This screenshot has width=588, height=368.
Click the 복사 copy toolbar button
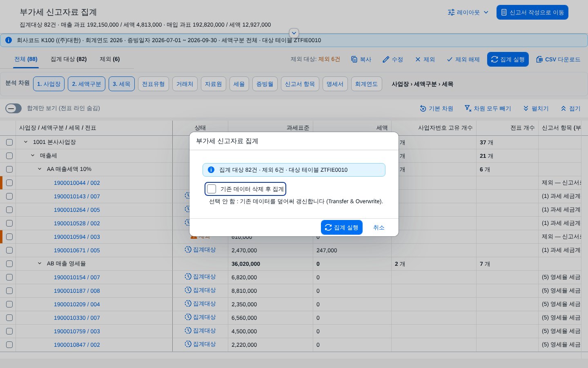pos(361,59)
